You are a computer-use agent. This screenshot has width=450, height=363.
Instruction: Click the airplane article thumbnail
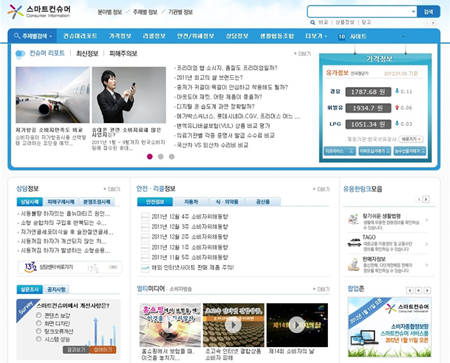click(x=53, y=95)
